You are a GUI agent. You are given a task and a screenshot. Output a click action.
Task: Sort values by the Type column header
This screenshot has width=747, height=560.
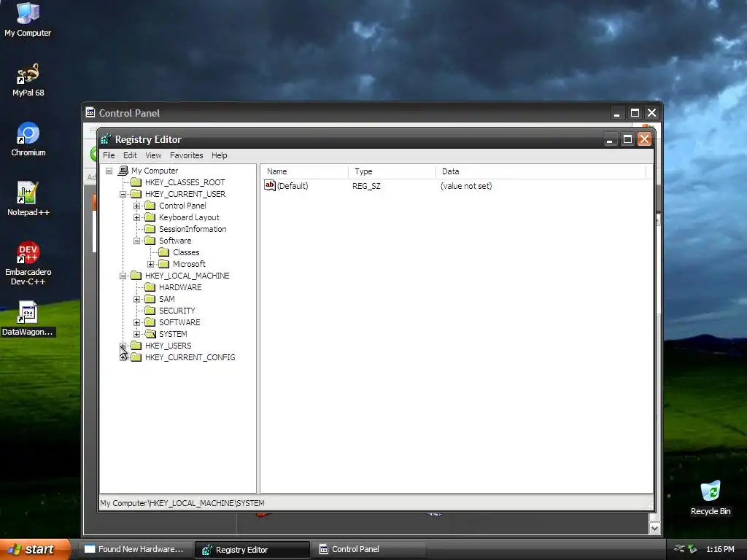(x=392, y=171)
